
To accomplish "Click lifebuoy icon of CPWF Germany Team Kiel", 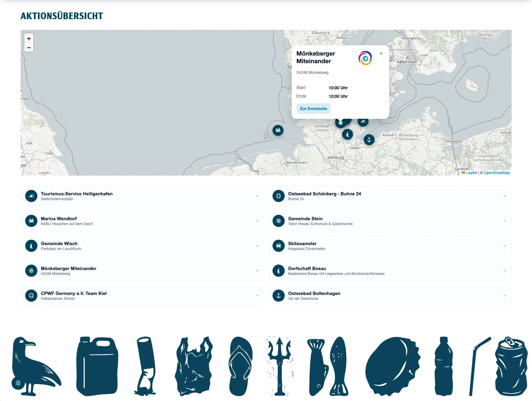I will point(31,296).
